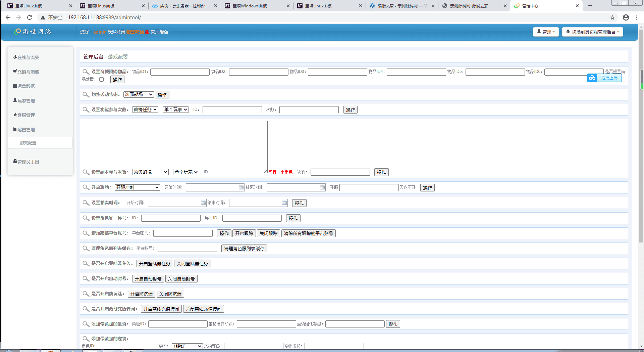Click 关闭防沉迷 button
Image resolution: width=644 pixels, height=352 pixels.
click(x=170, y=294)
